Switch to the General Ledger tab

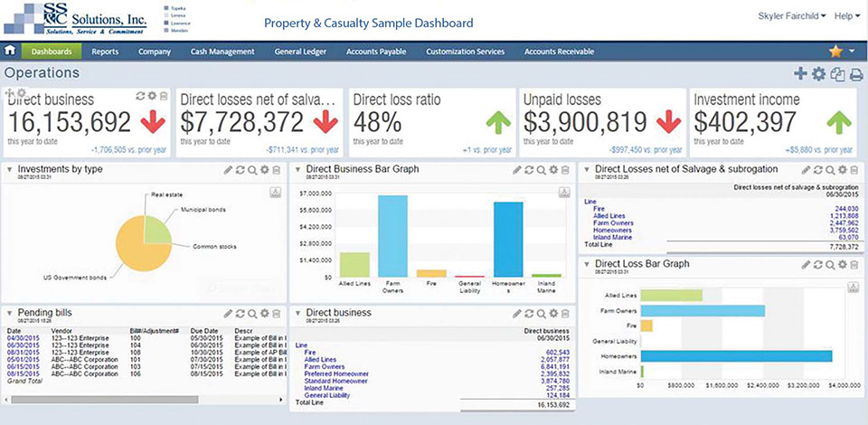coord(302,52)
